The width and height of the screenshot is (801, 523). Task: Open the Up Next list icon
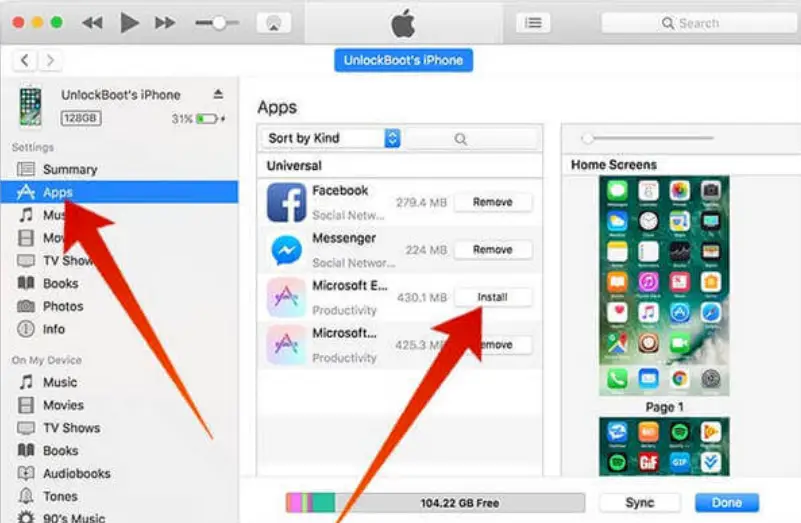click(533, 23)
